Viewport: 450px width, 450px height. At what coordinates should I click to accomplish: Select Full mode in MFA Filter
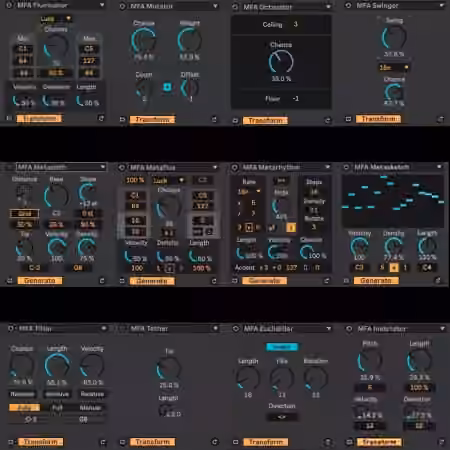[57, 407]
